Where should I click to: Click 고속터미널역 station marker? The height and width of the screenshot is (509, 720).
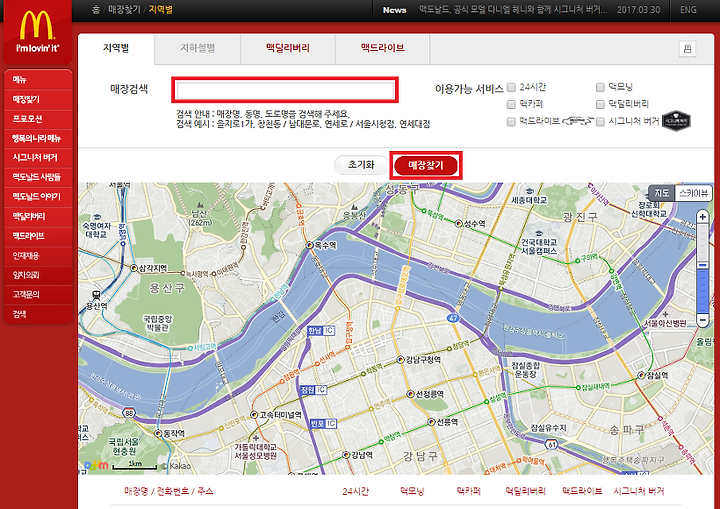pyautogui.click(x=254, y=415)
